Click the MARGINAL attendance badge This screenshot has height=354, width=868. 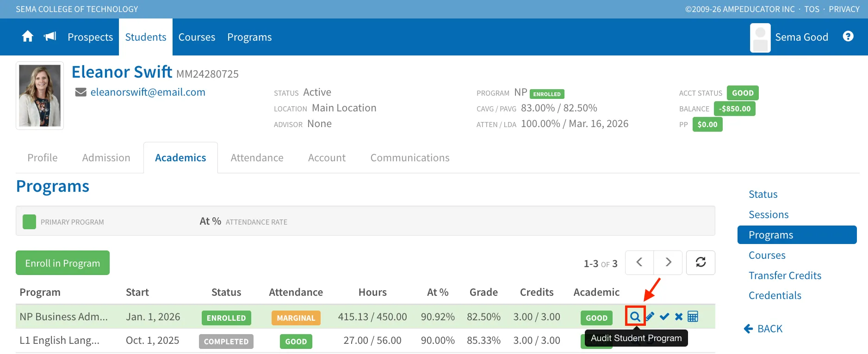tap(296, 318)
